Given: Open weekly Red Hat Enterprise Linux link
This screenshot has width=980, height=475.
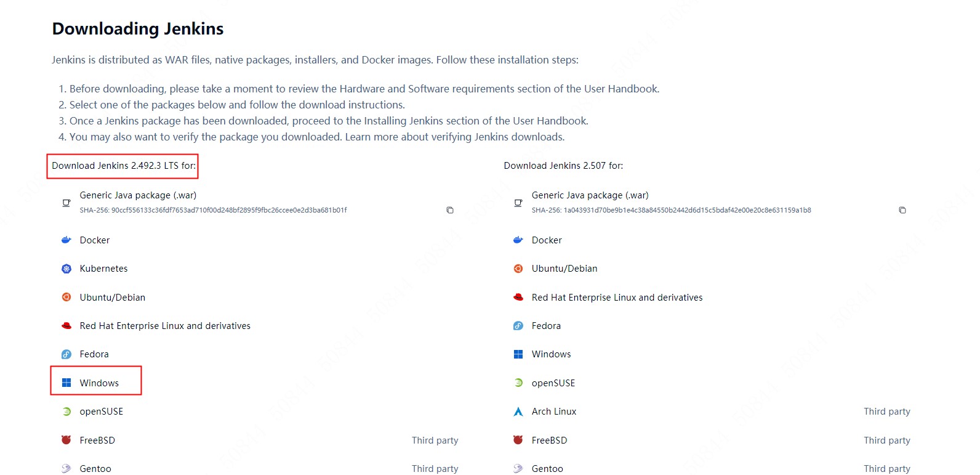Looking at the screenshot, I should pos(617,298).
